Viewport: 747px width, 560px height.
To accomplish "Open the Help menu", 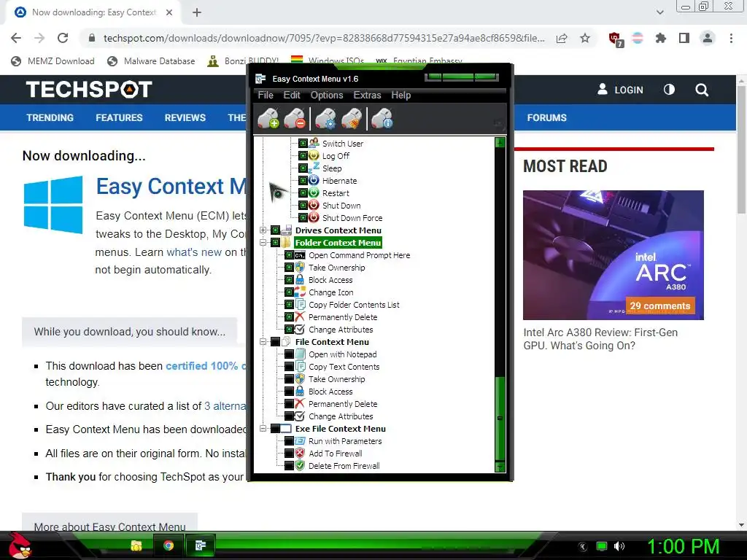I will (x=401, y=95).
